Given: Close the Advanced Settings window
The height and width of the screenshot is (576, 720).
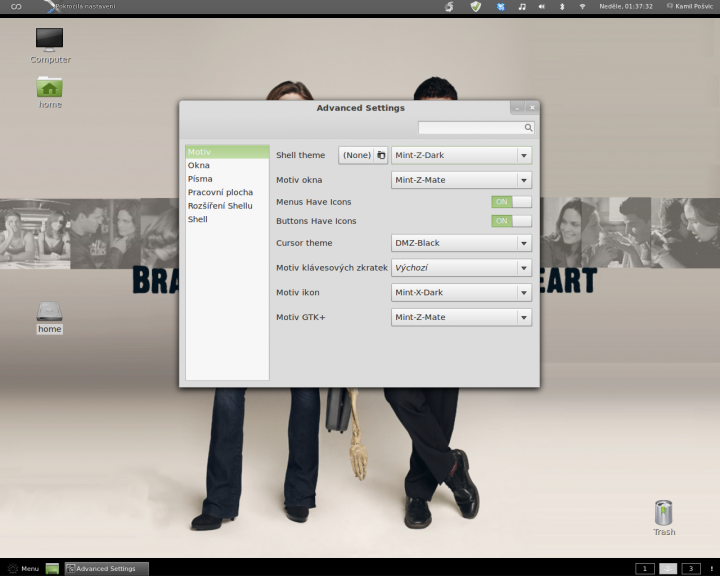Looking at the screenshot, I should [532, 107].
